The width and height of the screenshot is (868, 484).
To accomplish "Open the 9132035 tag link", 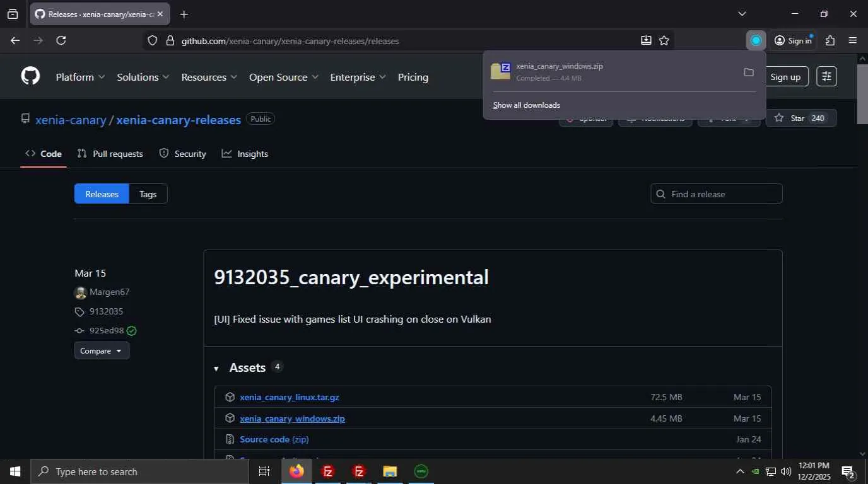I will (106, 311).
